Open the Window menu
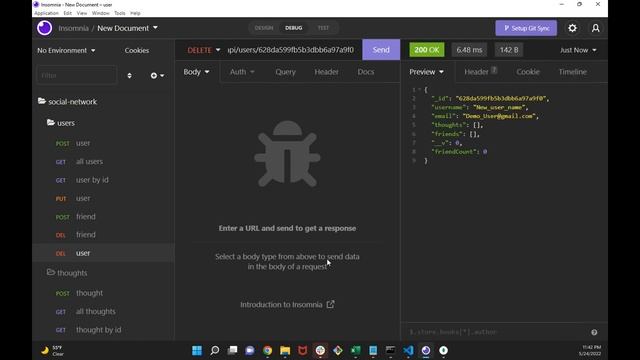This screenshot has width=640, height=360. point(100,13)
